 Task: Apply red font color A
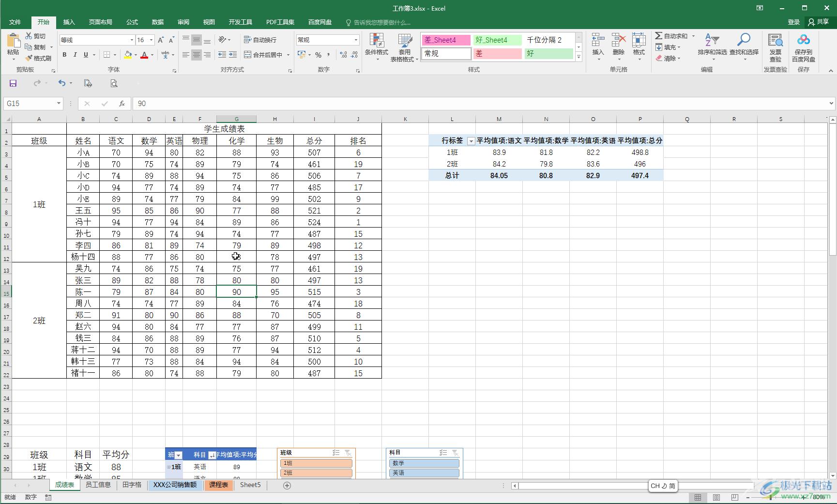(144, 55)
